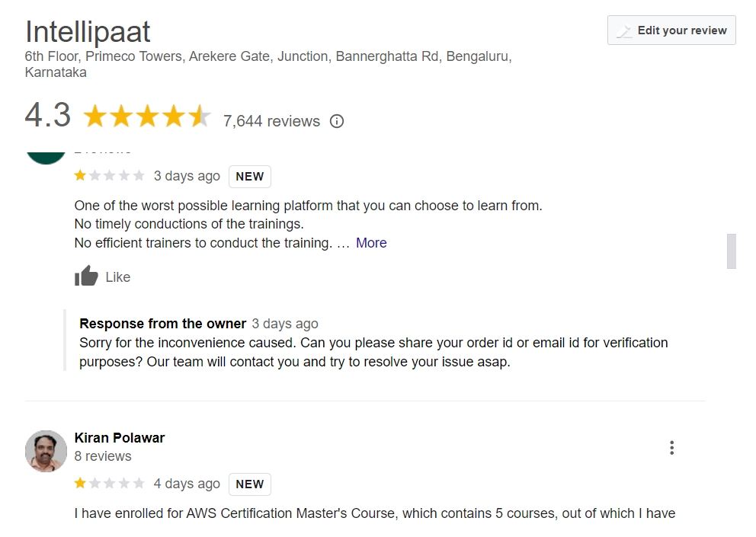Open the three-dot menu on Kiran Polawar's review
This screenshot has width=756, height=537.
tap(671, 448)
